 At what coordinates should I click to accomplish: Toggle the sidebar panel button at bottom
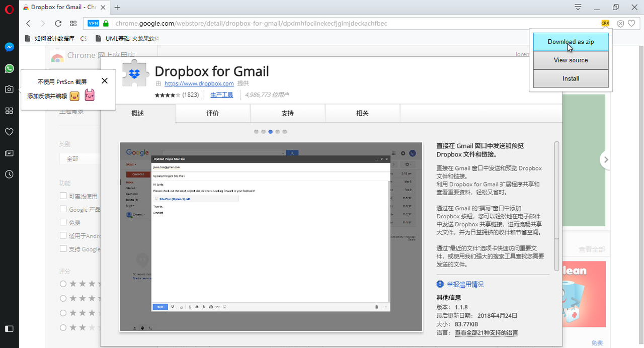click(9, 328)
